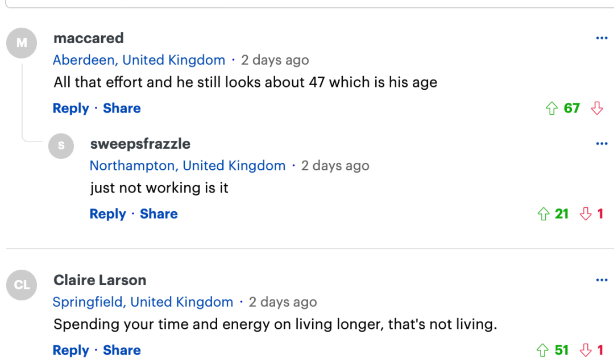Screen dimensions: 614x364
Task: Open more options menu for maccared's comment
Action: click(x=601, y=38)
